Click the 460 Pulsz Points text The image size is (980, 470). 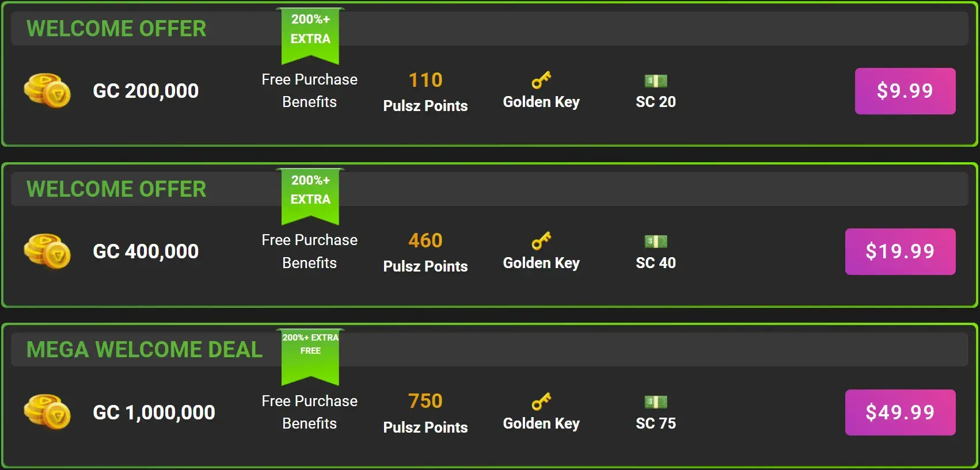coord(425,251)
